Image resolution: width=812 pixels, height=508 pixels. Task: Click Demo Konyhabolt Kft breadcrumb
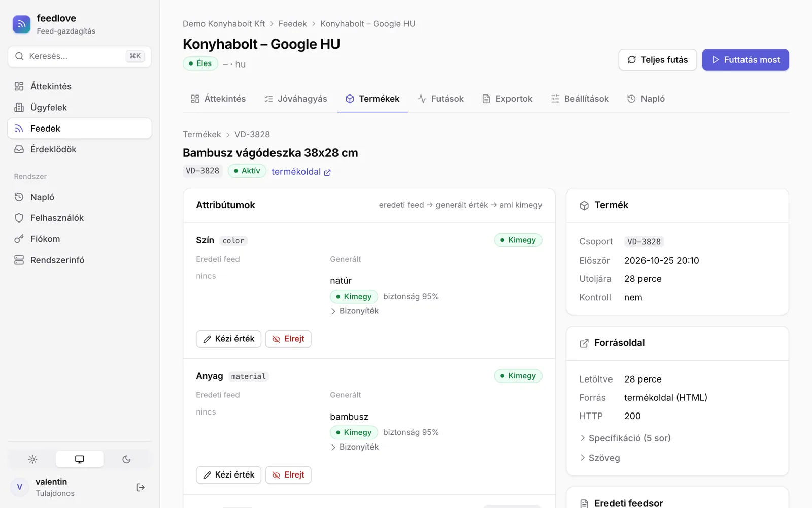tap(224, 24)
